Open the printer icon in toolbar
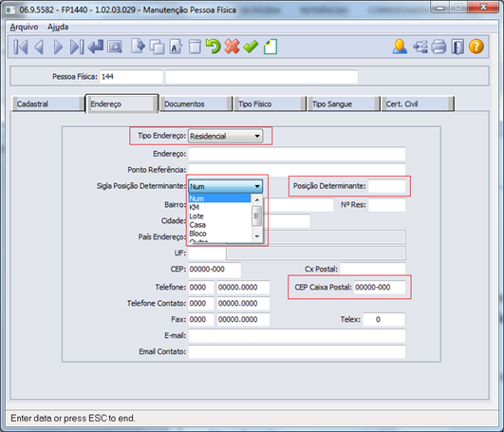The height and width of the screenshot is (432, 504). tap(439, 47)
